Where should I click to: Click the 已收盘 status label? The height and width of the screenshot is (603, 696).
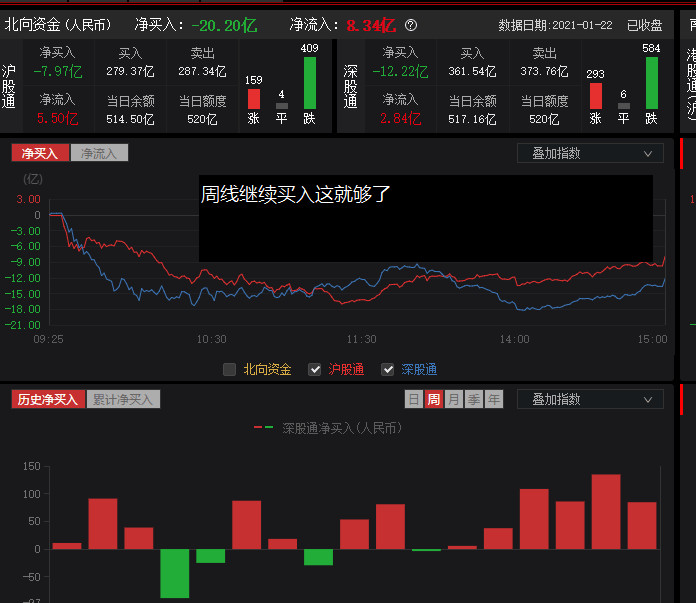pos(644,25)
